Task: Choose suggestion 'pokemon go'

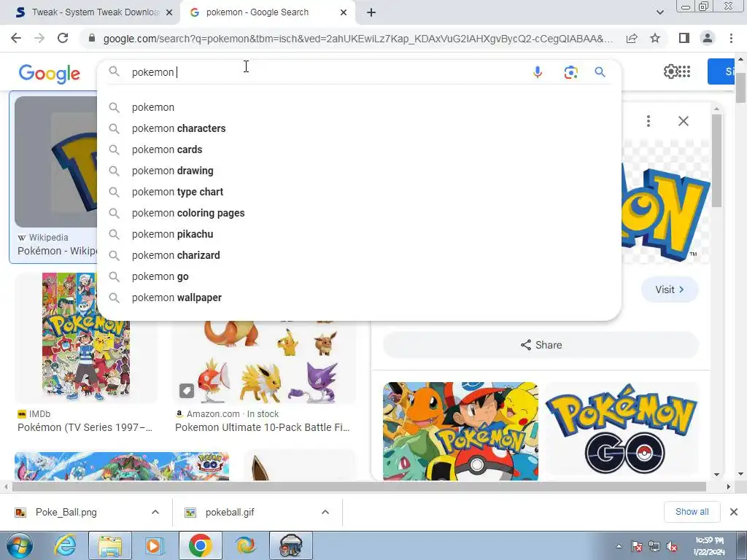Action: click(359, 276)
